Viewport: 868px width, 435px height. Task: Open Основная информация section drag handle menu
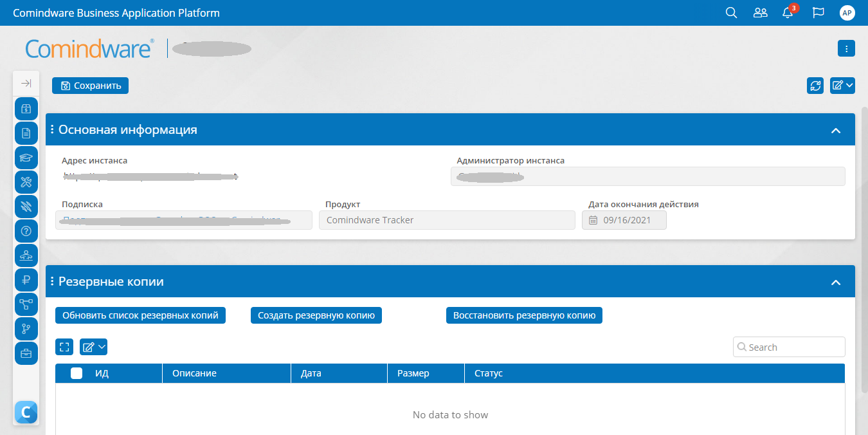52,129
